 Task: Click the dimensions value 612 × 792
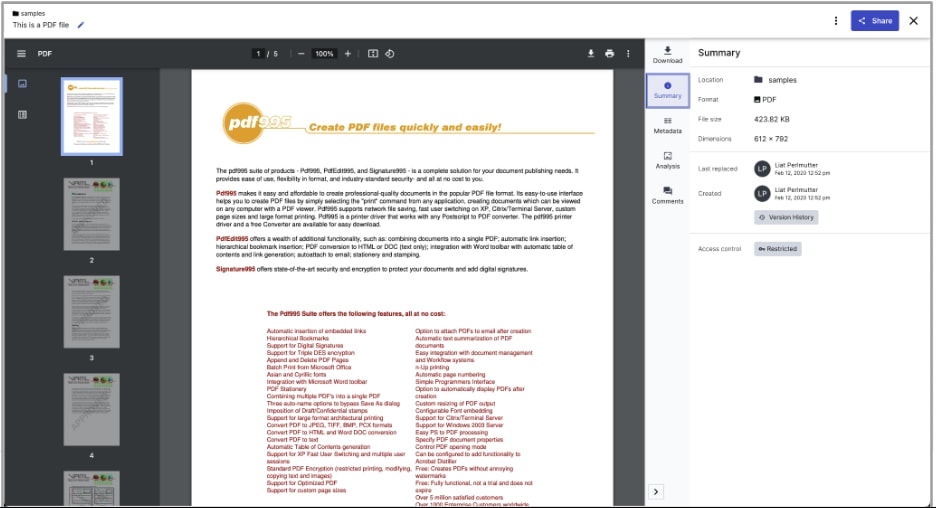pos(771,139)
